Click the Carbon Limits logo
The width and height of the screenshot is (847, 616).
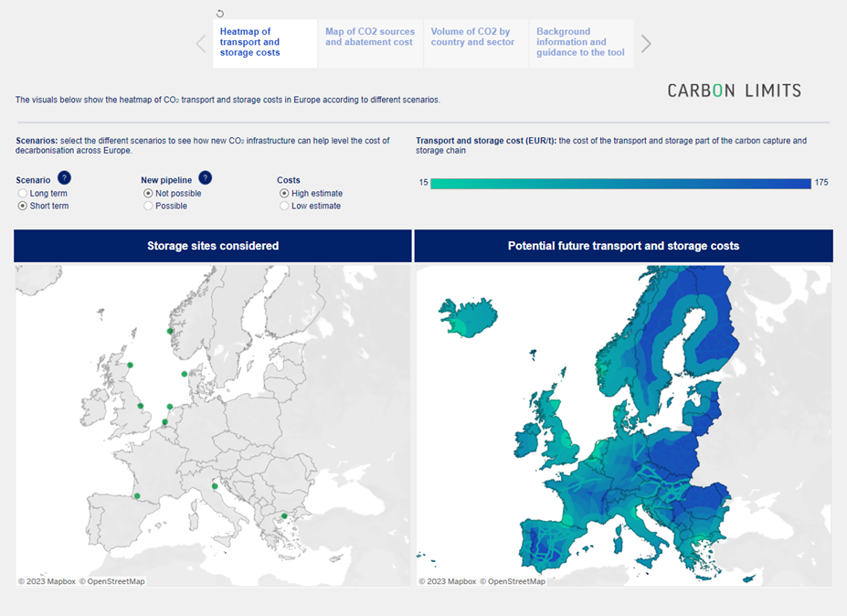pos(734,90)
